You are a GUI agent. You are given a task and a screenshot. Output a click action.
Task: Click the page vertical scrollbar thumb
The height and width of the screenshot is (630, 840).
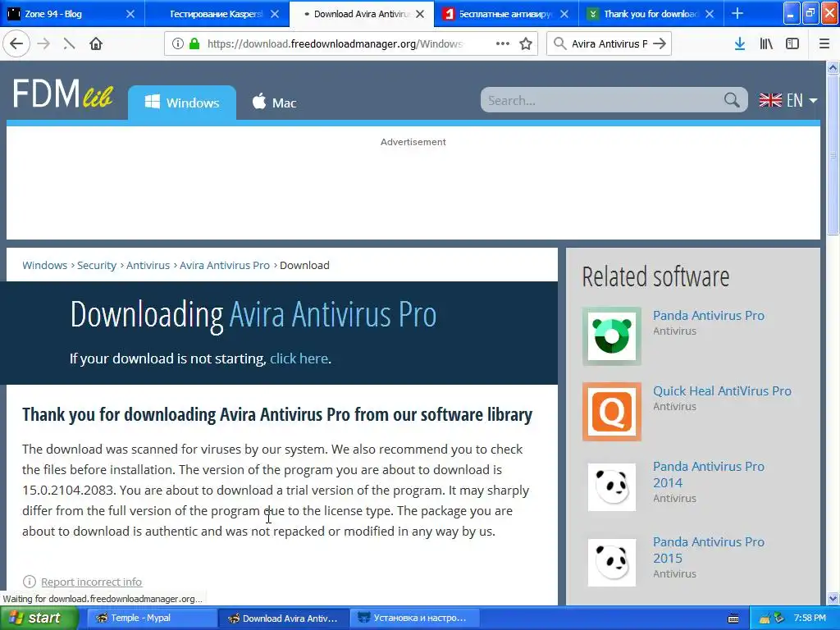(x=833, y=155)
